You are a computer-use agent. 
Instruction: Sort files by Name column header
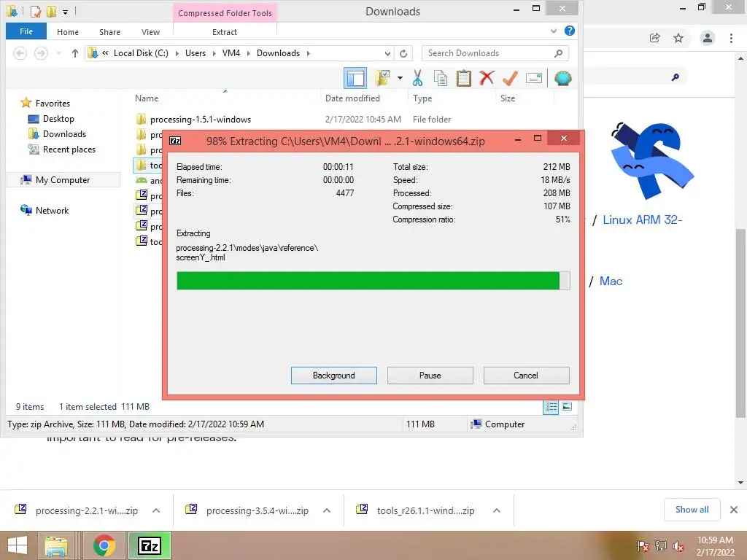pyautogui.click(x=147, y=98)
